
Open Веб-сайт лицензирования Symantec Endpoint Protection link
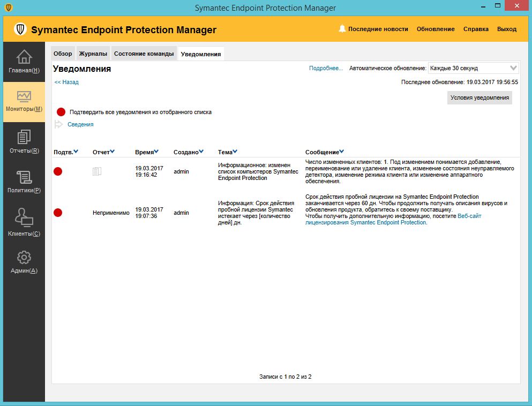point(393,219)
